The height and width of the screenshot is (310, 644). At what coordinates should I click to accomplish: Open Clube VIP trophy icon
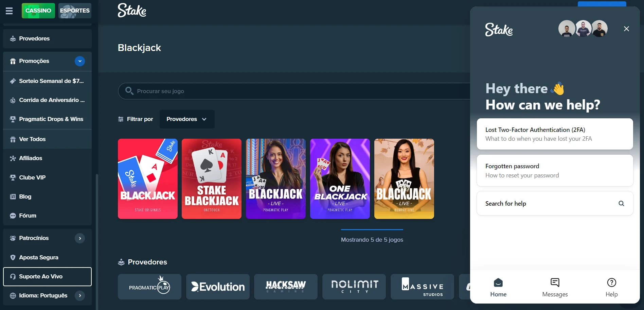(13, 177)
